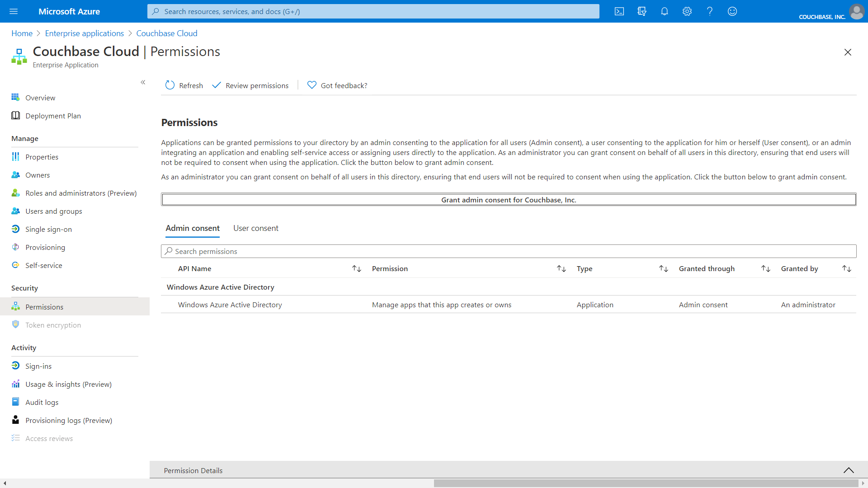Send a smiley feedback
The image size is (868, 488).
coord(732,11)
